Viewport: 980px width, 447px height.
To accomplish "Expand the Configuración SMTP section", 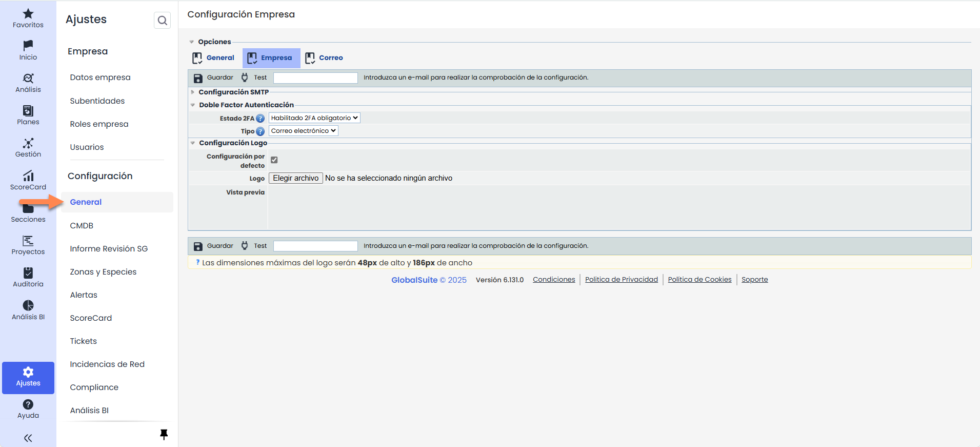I will pyautogui.click(x=233, y=92).
